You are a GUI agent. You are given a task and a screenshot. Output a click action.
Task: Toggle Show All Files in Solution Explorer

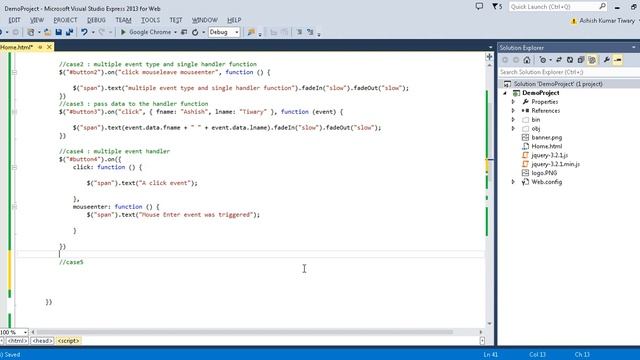[x=592, y=60]
